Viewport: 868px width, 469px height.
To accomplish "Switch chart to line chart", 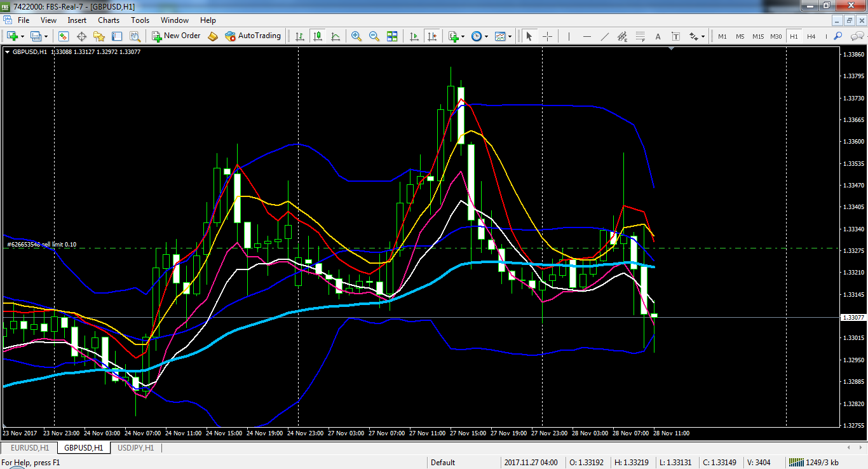I will (x=336, y=36).
